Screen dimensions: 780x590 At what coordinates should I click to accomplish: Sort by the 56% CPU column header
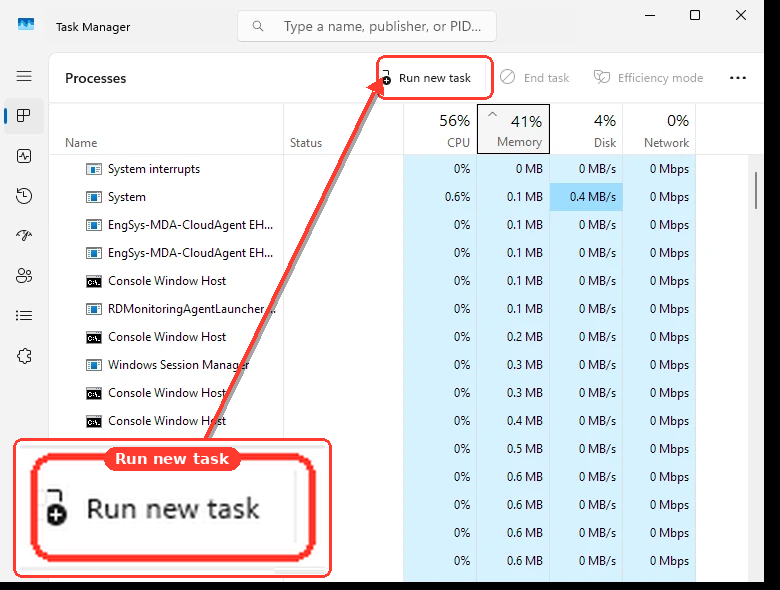[x=440, y=129]
